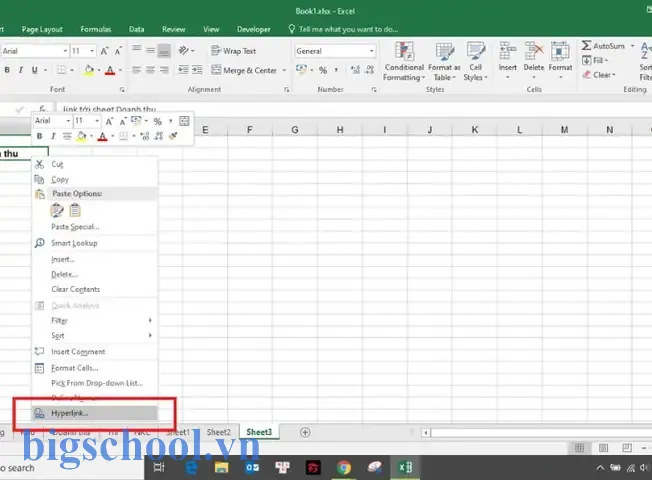Click Decrease Font Size in ribbon
The height and width of the screenshot is (480, 652).
pyautogui.click(x=118, y=51)
